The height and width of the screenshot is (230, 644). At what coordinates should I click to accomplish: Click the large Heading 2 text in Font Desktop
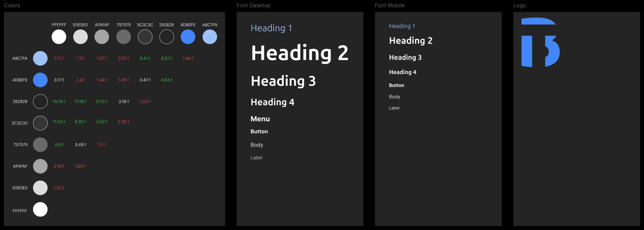pyautogui.click(x=299, y=53)
